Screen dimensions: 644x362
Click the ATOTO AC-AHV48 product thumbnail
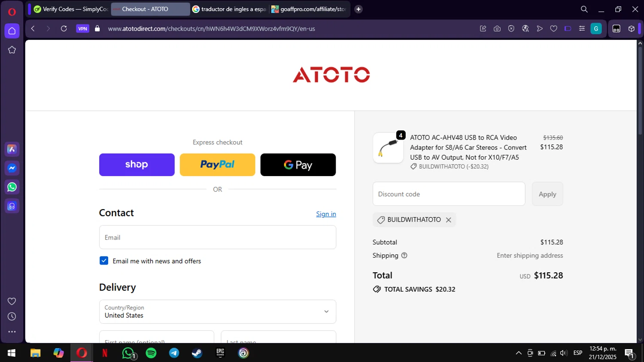(x=388, y=148)
